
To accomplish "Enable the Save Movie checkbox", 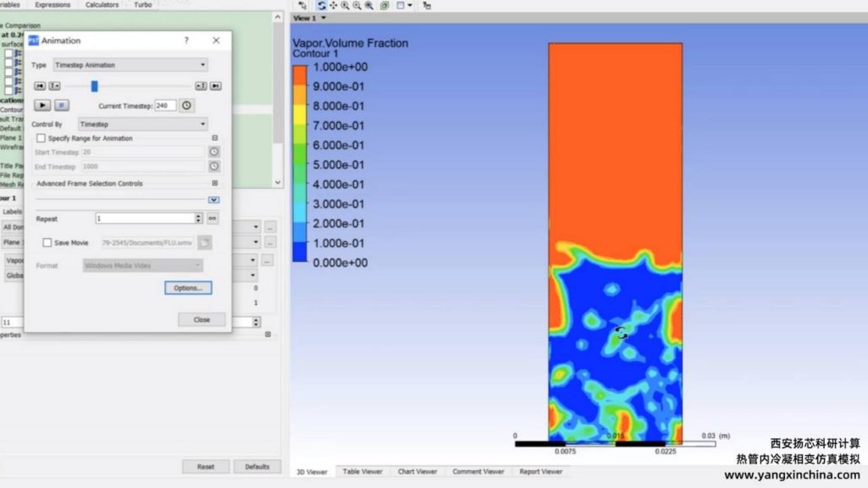I will 47,242.
